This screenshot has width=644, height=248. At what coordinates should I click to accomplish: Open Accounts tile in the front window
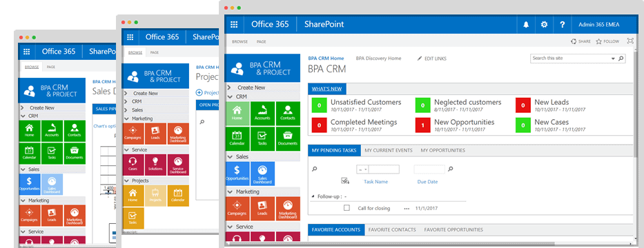[262, 114]
